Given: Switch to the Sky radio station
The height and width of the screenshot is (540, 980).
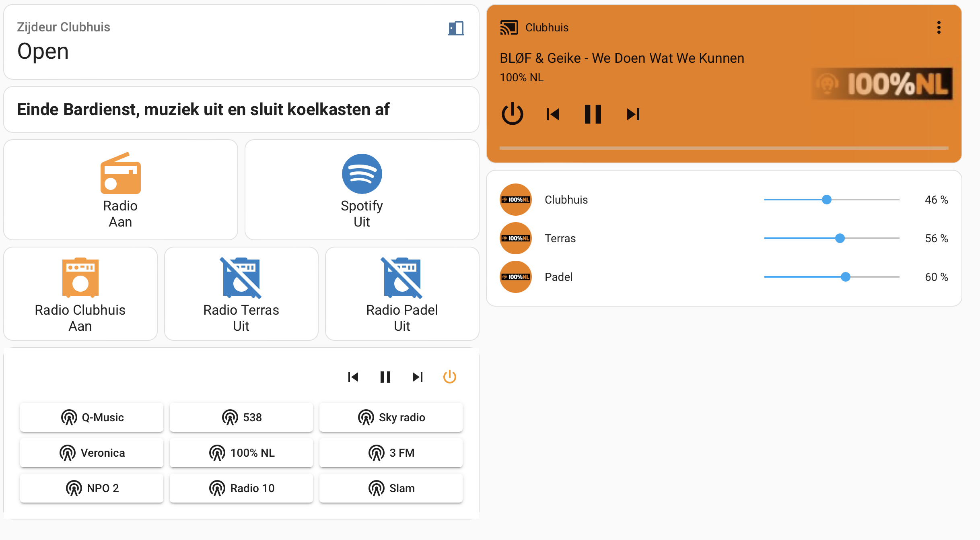Looking at the screenshot, I should (x=391, y=417).
